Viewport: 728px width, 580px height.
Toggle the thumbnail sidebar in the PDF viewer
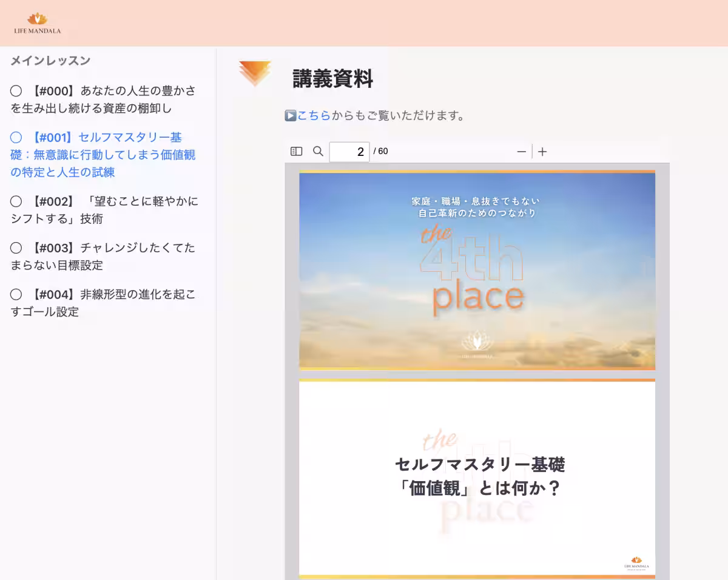(295, 151)
